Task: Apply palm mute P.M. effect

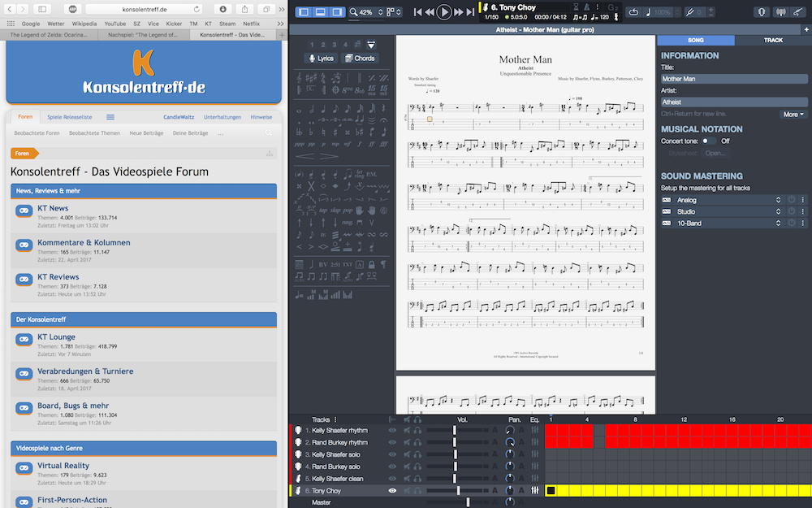Action: pos(372,174)
